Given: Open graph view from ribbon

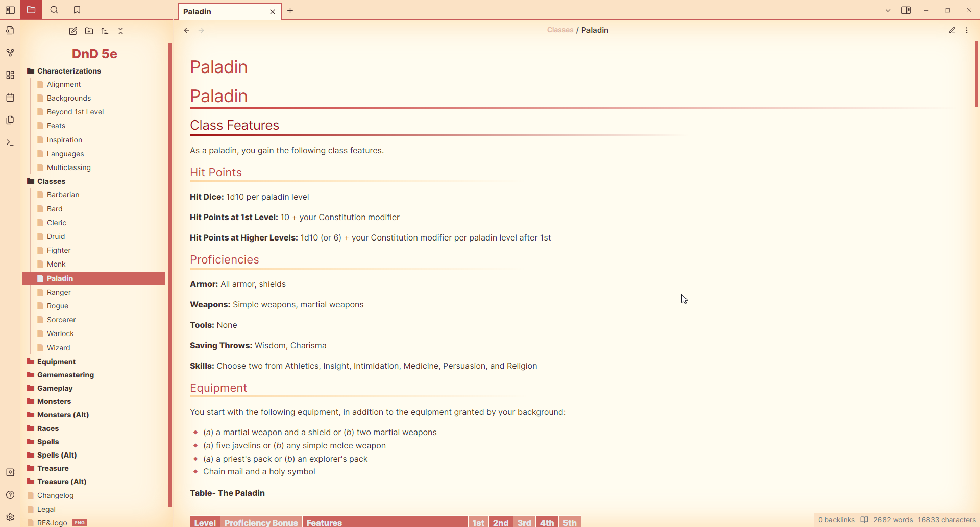Looking at the screenshot, I should pos(10,53).
